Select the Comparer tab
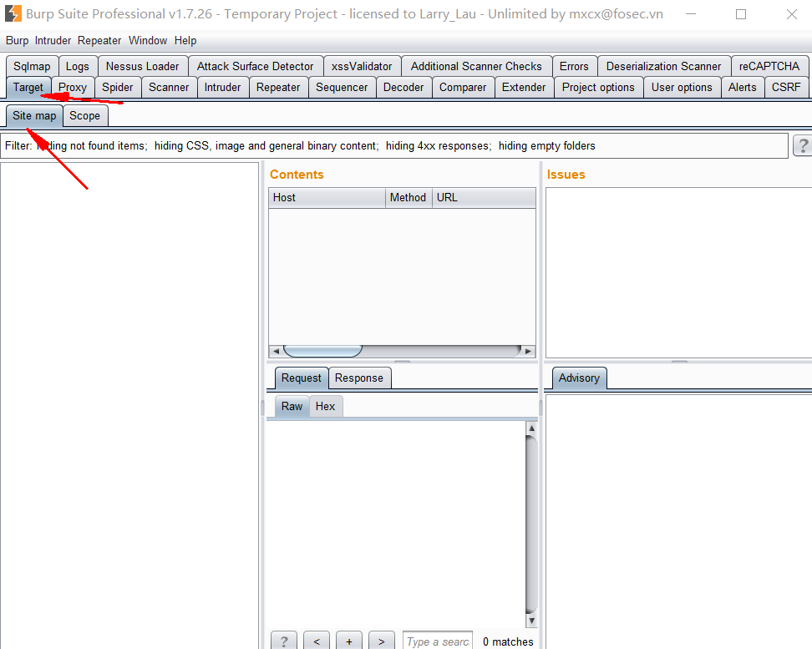The width and height of the screenshot is (812, 649). [463, 87]
